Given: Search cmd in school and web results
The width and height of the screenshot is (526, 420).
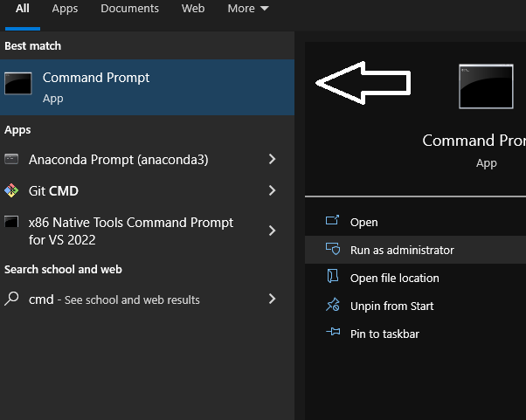Looking at the screenshot, I should [114, 300].
